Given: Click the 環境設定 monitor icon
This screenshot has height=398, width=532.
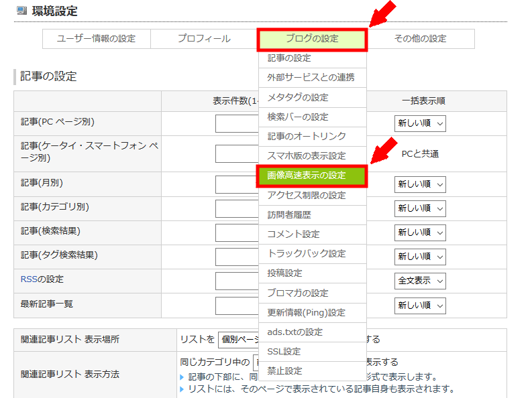Looking at the screenshot, I should [21, 11].
